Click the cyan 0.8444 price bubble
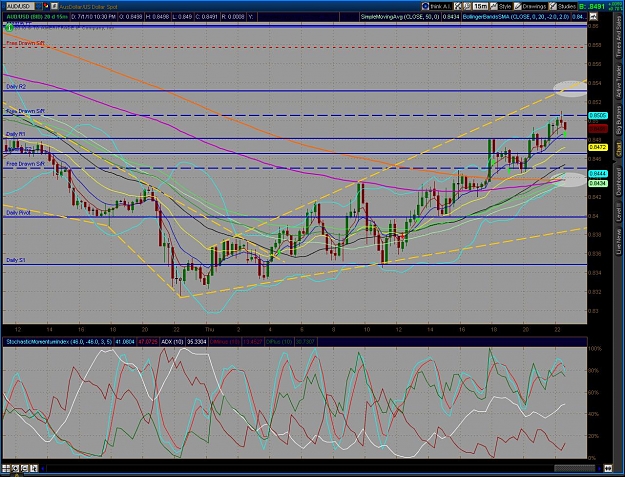The height and width of the screenshot is (477, 625). 598,174
